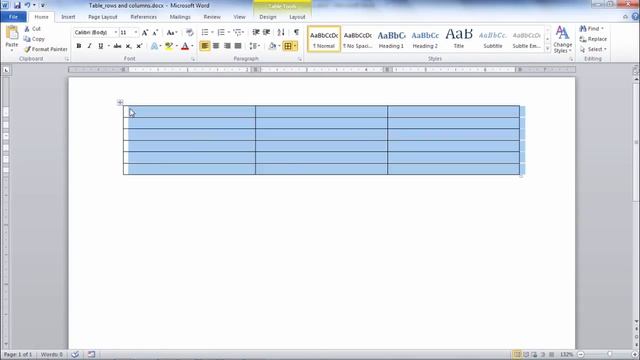640x360 pixels.
Task: Open the File tab
Action: click(x=13, y=17)
